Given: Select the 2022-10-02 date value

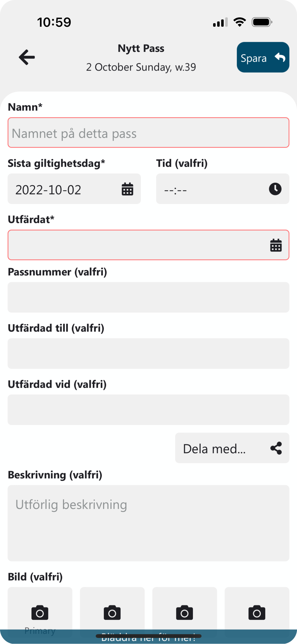Looking at the screenshot, I should tap(48, 189).
